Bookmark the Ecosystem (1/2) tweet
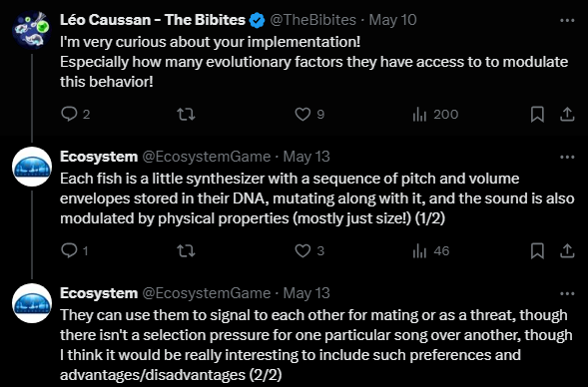588x387 pixels. click(537, 251)
